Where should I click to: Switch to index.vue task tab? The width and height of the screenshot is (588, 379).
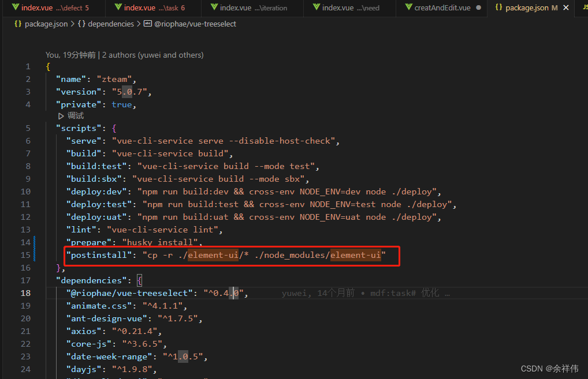tap(154, 7)
